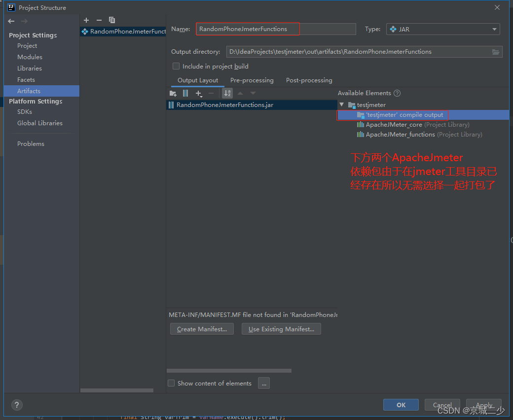Switch to the Output Layout tab
Image resolution: width=513 pixels, height=420 pixels.
point(198,80)
